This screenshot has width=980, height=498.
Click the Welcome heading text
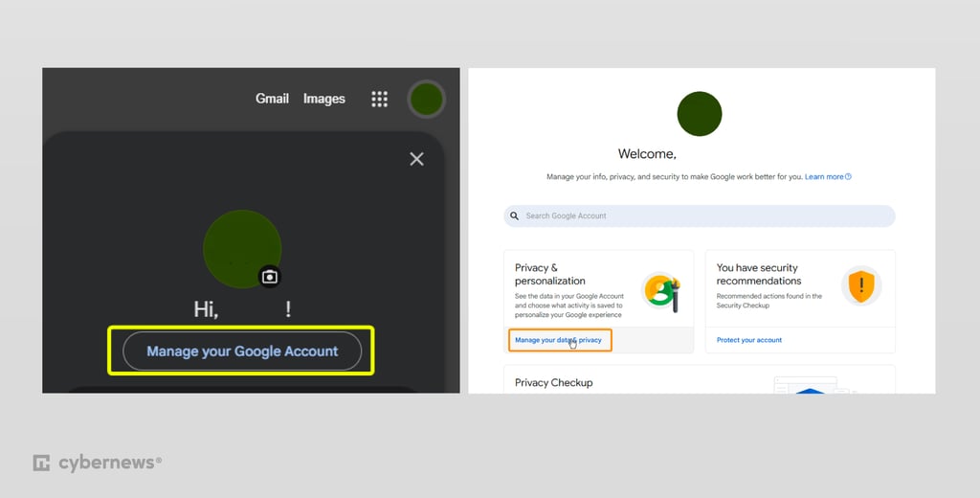[x=647, y=154]
